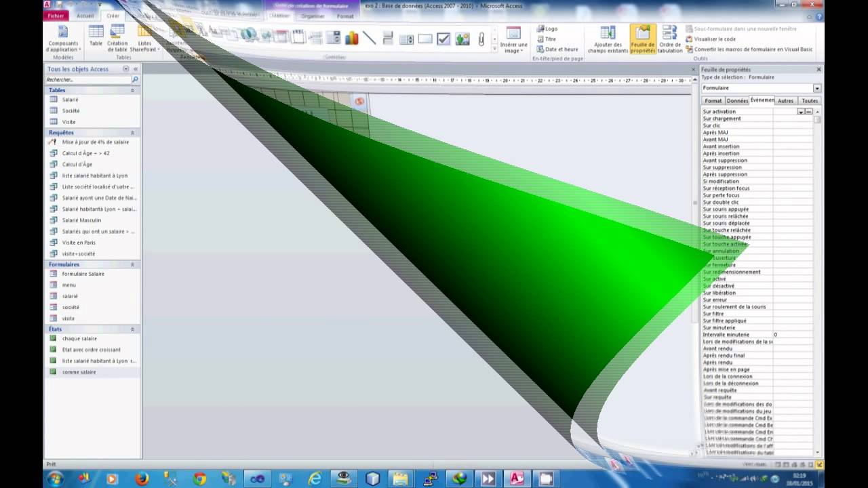Collapse the Tables group
868x488 pixels.
(x=132, y=90)
